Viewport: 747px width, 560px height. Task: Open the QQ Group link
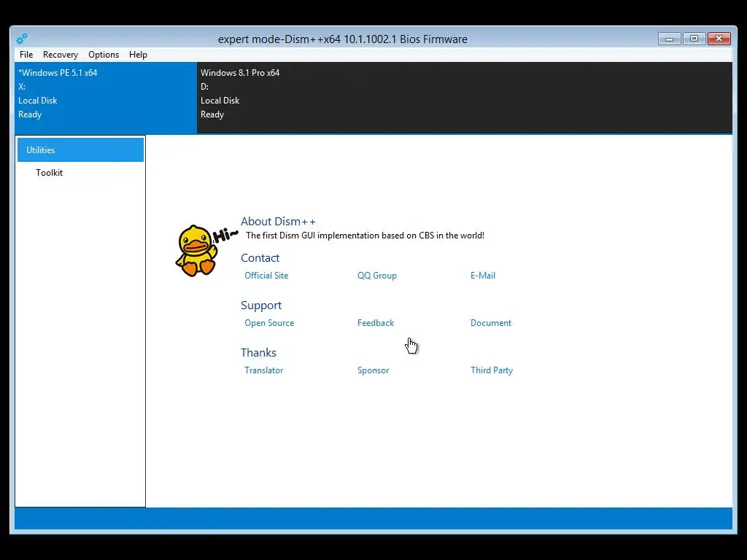(x=377, y=276)
